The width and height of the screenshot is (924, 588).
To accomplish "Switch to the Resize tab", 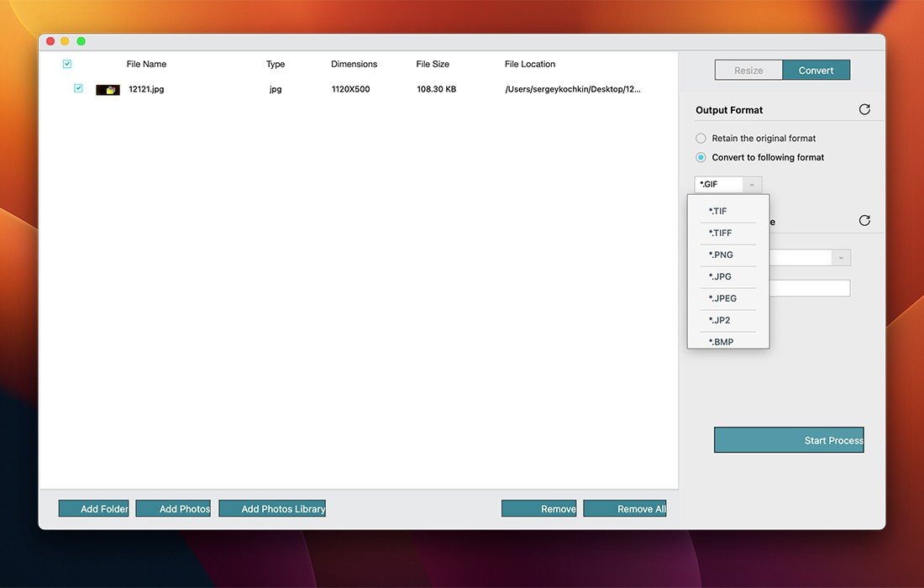I will click(748, 71).
